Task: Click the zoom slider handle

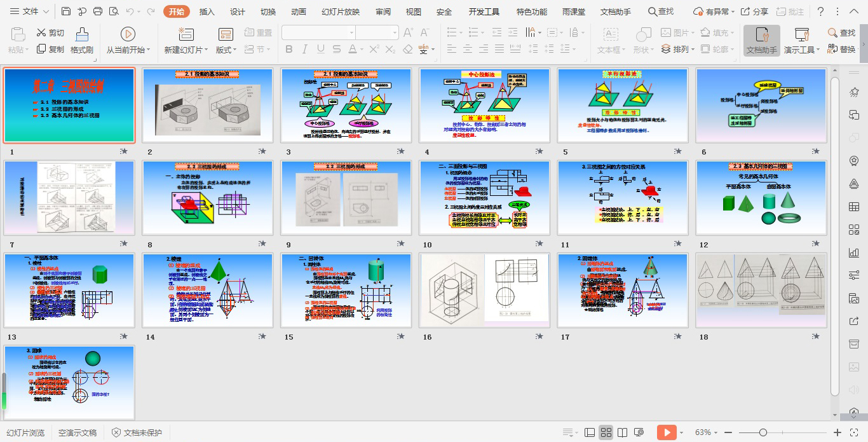Action: tap(763, 432)
